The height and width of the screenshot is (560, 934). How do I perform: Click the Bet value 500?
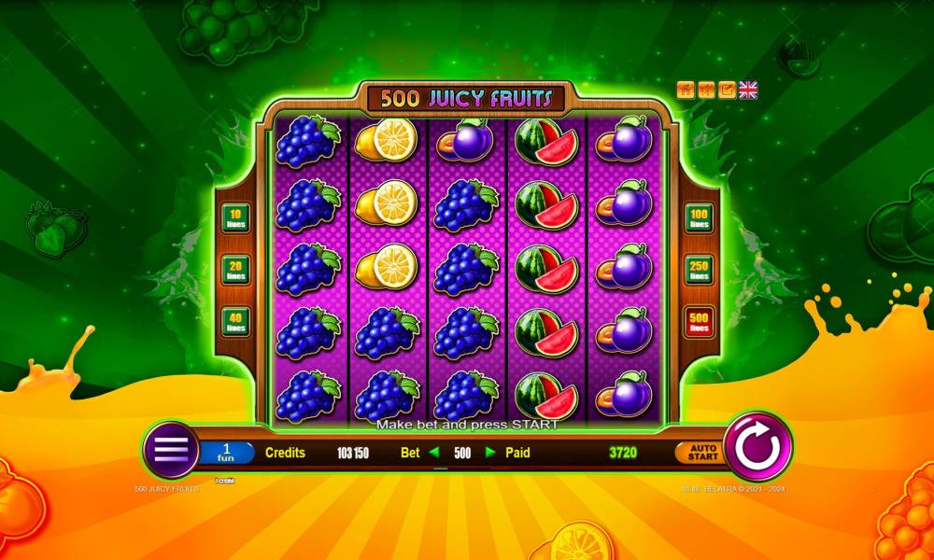pyautogui.click(x=462, y=453)
